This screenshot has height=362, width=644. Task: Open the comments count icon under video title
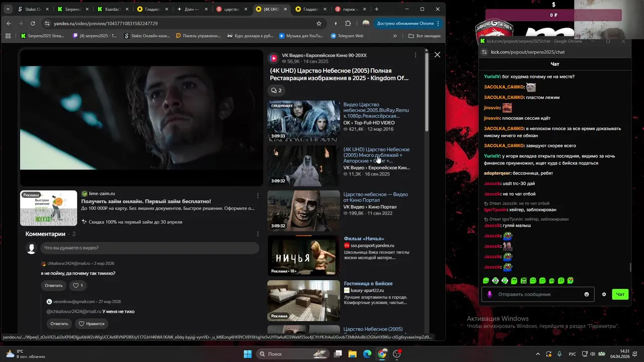[276, 90]
